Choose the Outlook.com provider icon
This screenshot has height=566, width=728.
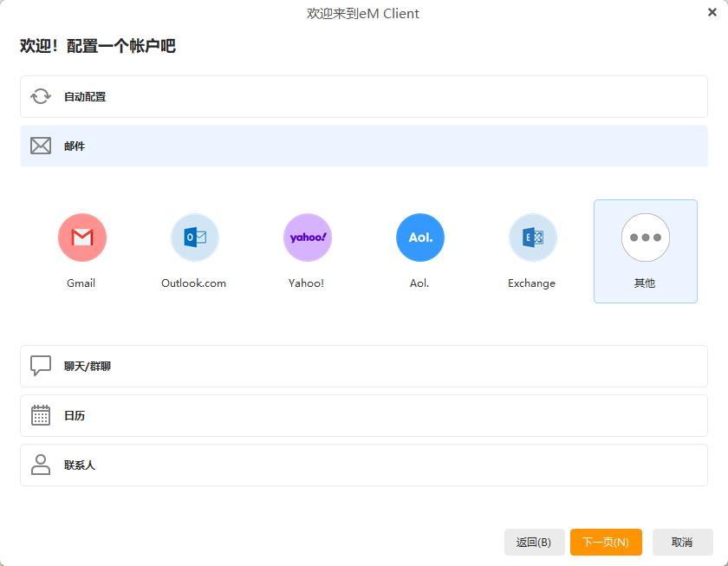click(x=195, y=237)
